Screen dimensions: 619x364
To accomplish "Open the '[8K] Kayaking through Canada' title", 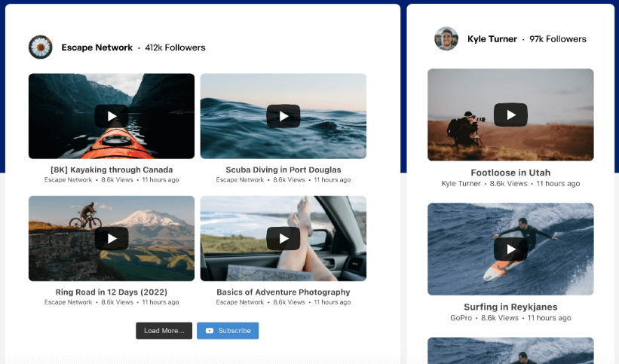I will coord(112,170).
